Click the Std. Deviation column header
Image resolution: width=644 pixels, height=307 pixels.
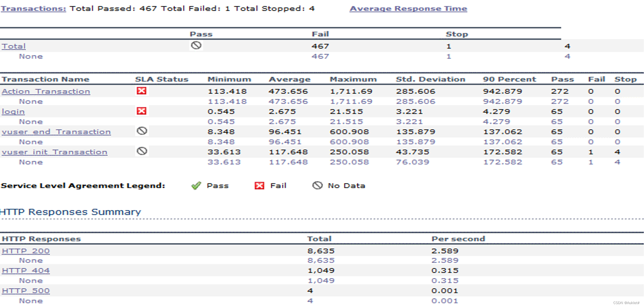(430, 79)
